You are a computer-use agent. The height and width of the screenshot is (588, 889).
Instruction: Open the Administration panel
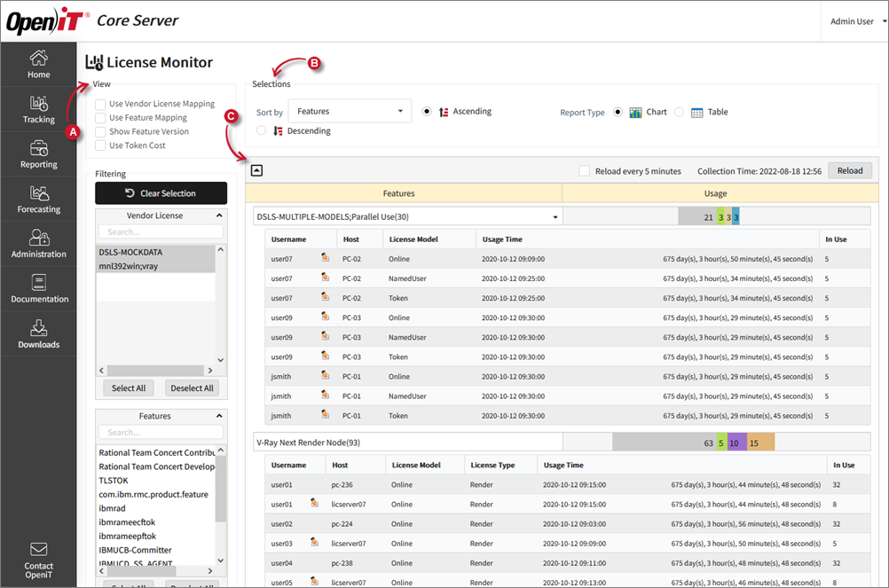point(38,245)
